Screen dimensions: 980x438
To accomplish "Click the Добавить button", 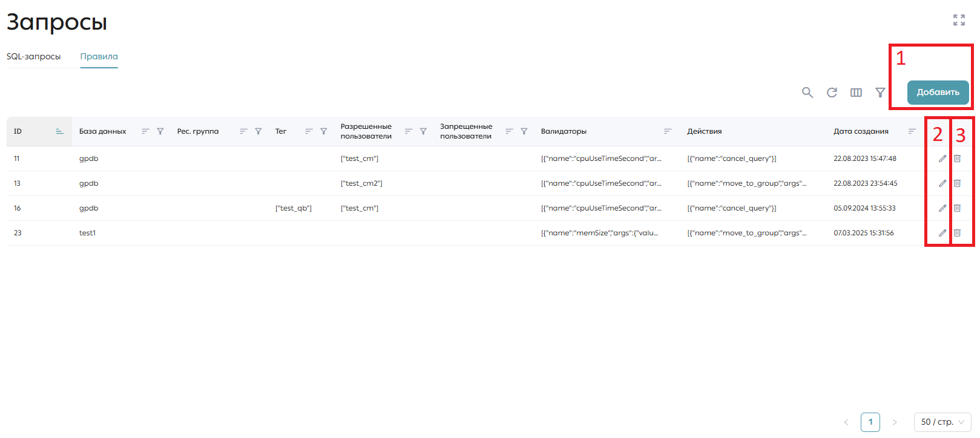I will [938, 93].
